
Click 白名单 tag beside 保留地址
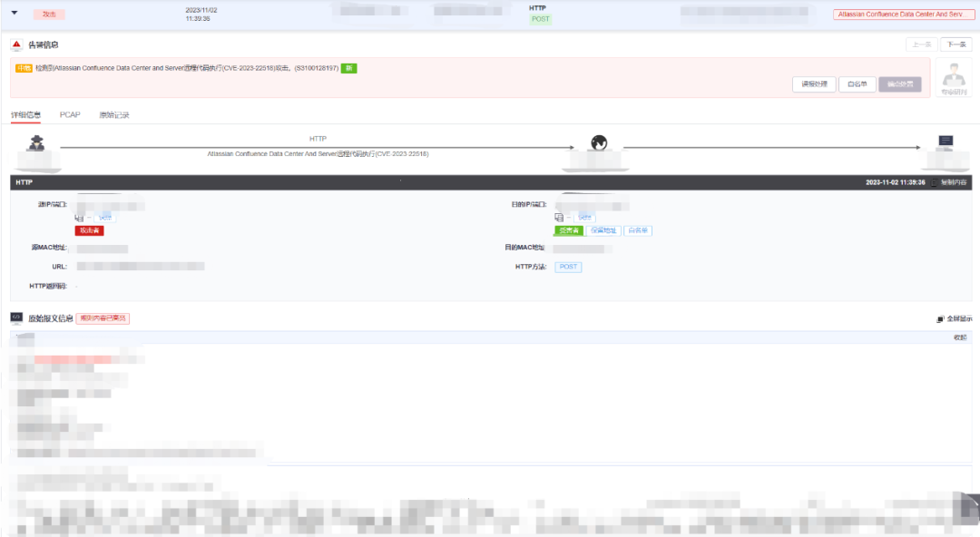(638, 230)
